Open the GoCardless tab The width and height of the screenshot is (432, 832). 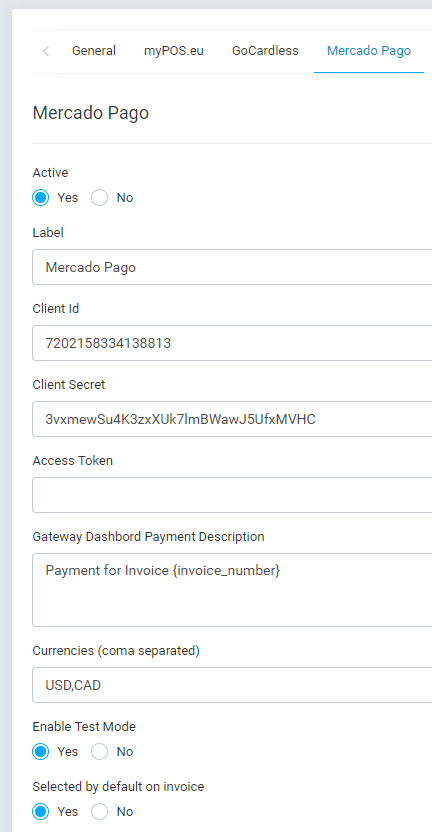[x=265, y=51]
